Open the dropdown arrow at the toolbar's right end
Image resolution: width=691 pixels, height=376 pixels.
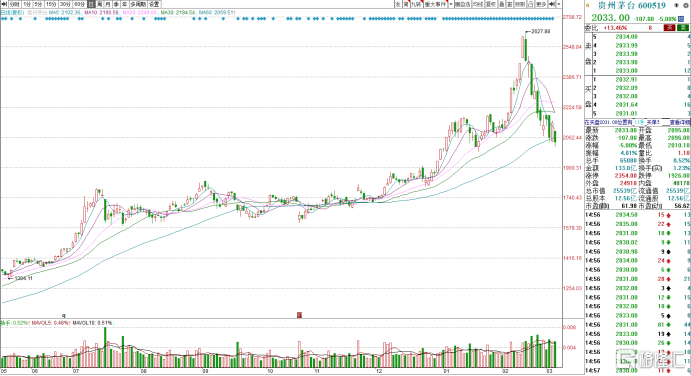pos(559,4)
